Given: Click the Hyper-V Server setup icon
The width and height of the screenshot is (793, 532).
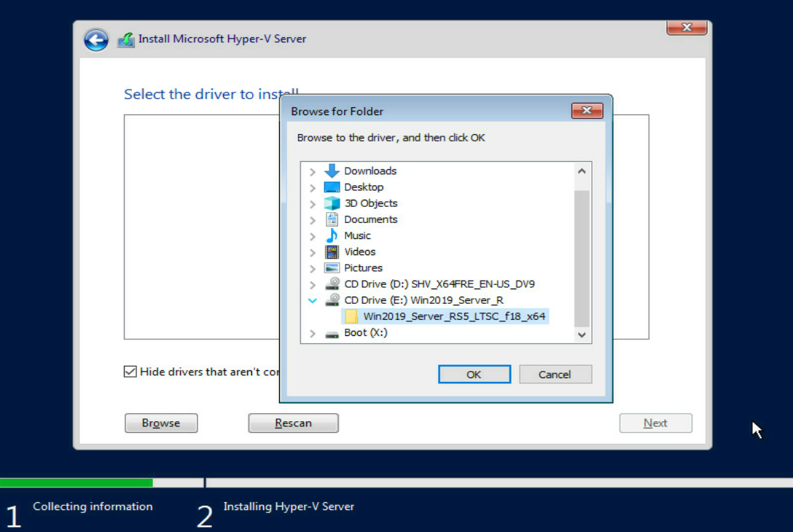Looking at the screenshot, I should (x=126, y=39).
